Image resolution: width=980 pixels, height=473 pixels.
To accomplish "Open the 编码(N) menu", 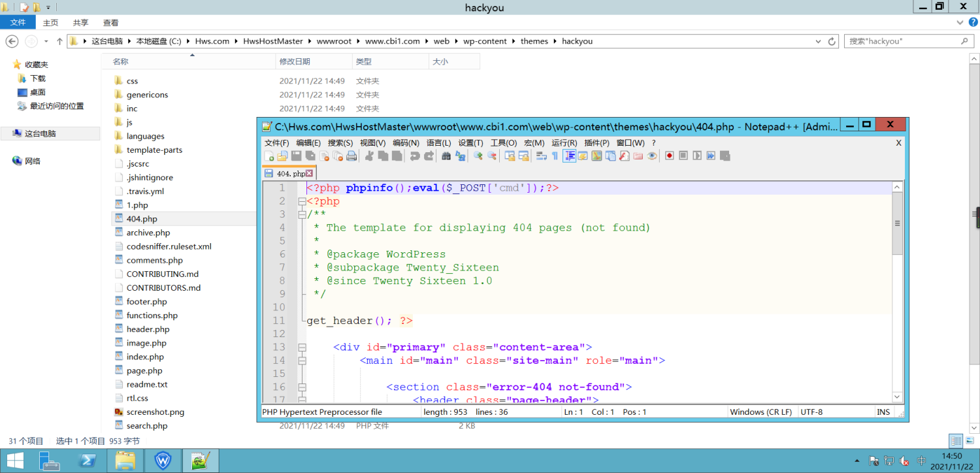I will coord(406,142).
